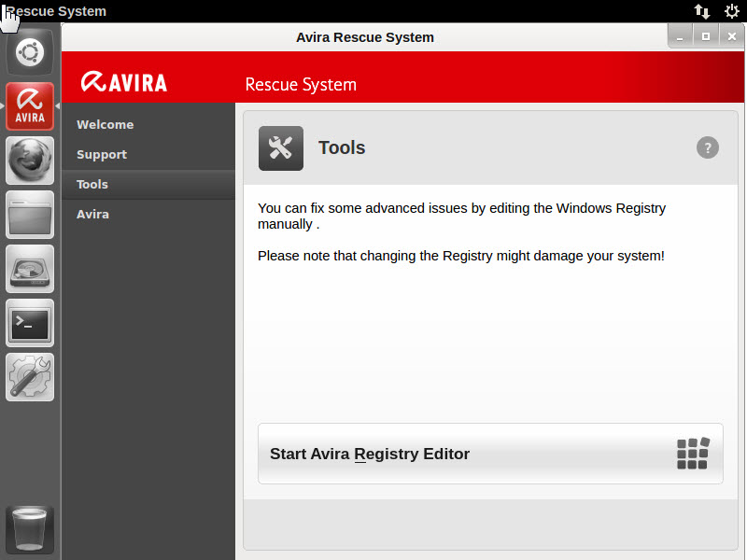Click the network up-down arrows indicator

coord(702,11)
